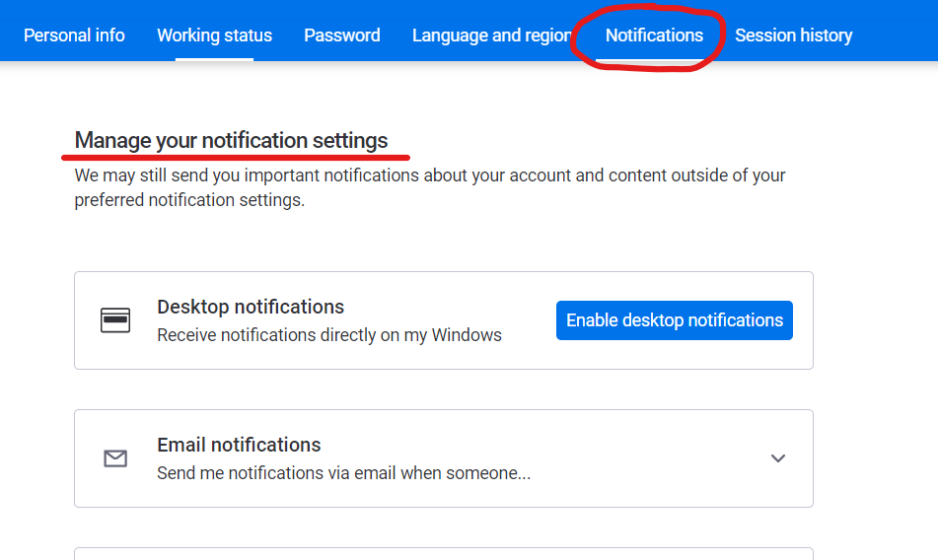Click the Desktop notifications title text
Screen dimensions: 938x560
coord(251,307)
